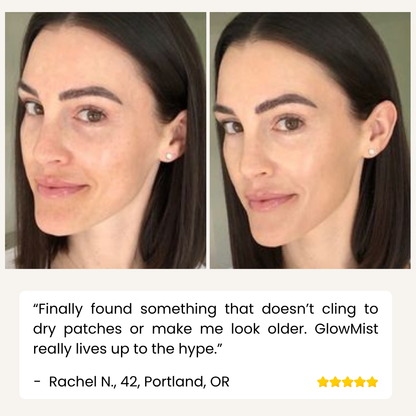The width and height of the screenshot is (416, 416).
Task: Click the fifth (last) rating star
Action: point(372,382)
